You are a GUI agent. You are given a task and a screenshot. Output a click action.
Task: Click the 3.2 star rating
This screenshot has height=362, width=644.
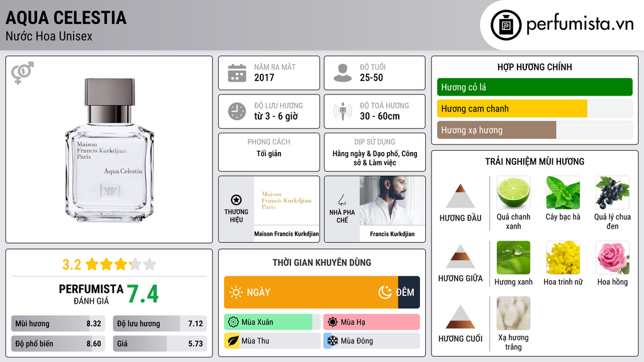click(109, 265)
